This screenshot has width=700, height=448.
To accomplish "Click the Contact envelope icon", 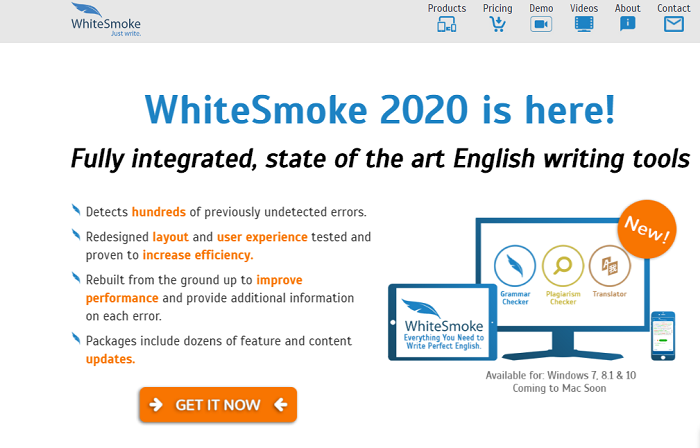I will tap(674, 24).
